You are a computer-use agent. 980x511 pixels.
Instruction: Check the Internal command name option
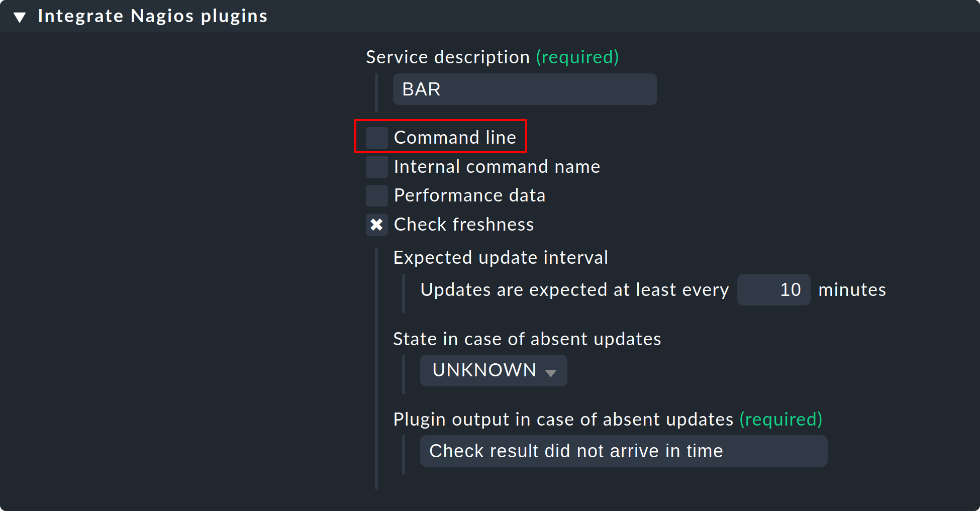tap(376, 166)
